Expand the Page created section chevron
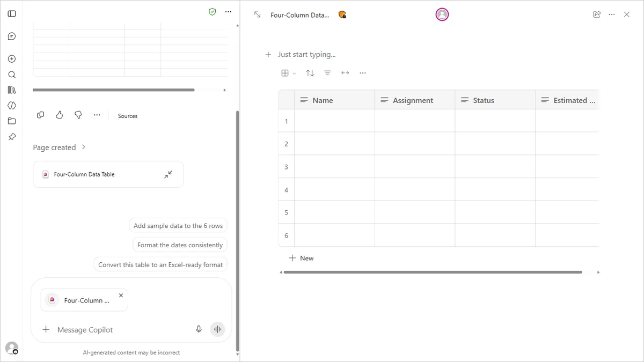 tap(83, 147)
